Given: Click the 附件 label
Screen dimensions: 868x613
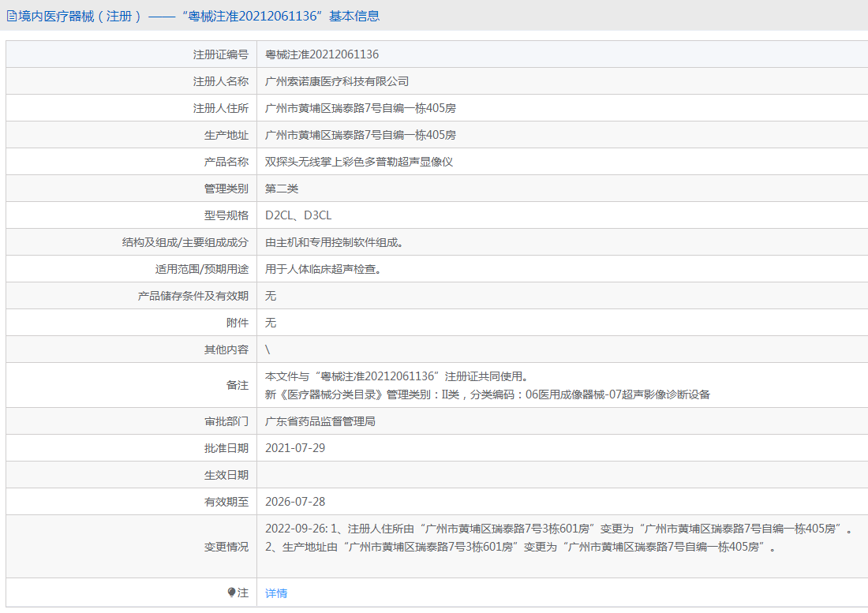Looking at the screenshot, I should pyautogui.click(x=237, y=323).
